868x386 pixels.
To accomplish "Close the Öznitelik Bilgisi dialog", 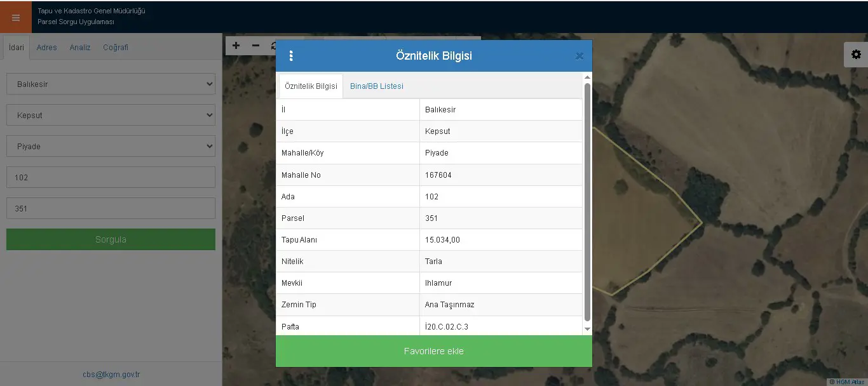I will point(579,56).
